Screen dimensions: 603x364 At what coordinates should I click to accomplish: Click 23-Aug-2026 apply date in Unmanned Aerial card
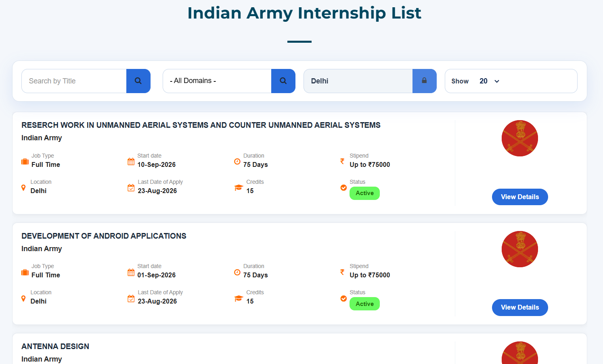[157, 191]
